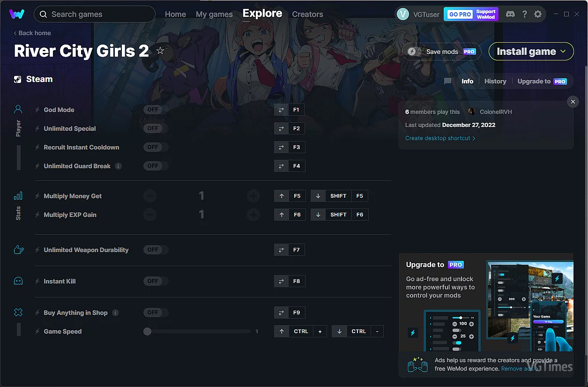Viewport: 588px width, 387px height.
Task: Click the Unlimited Special F2 hotkey swap icon
Action: [x=281, y=128]
